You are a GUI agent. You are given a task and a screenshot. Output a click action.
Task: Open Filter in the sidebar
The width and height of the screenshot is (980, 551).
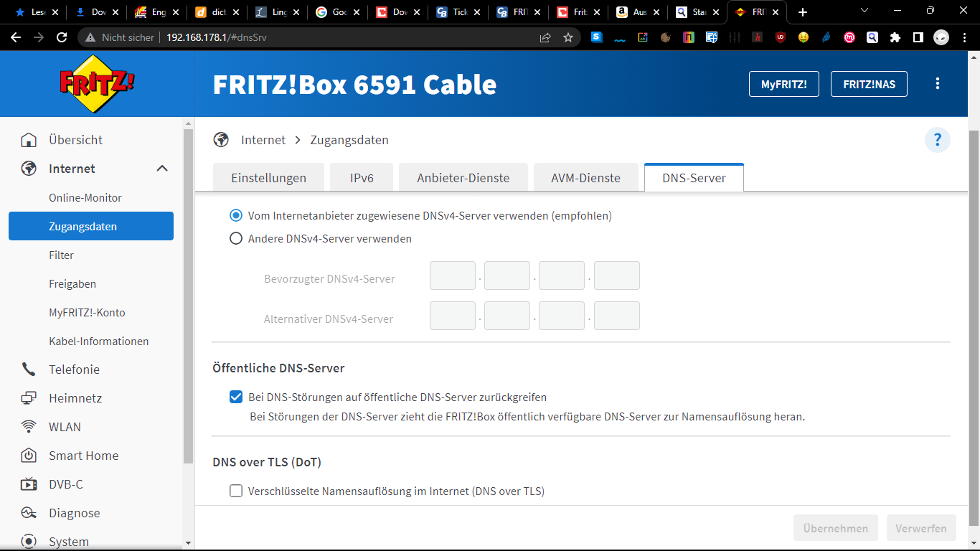point(62,255)
